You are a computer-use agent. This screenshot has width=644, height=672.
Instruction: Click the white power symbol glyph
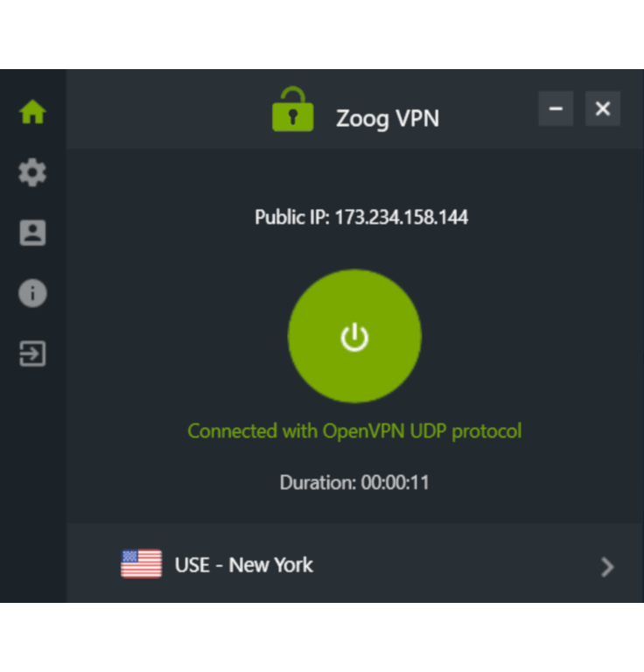pos(354,337)
